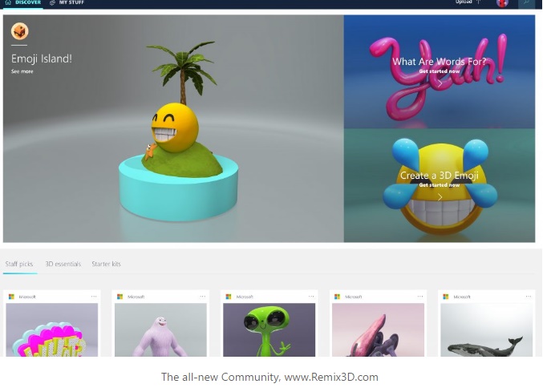The image size is (543, 392).
Task: Click Microsoft logo on whale card
Action: pos(446,297)
